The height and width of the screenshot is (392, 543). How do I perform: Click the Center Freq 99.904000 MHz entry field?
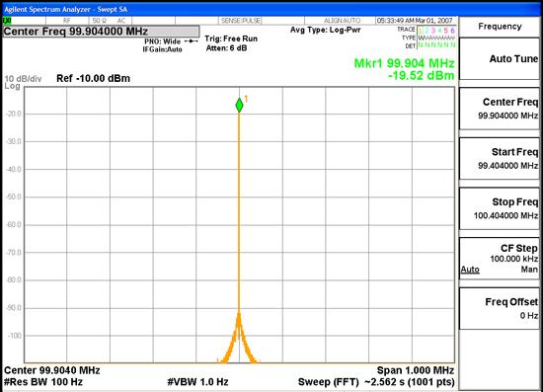pos(101,32)
